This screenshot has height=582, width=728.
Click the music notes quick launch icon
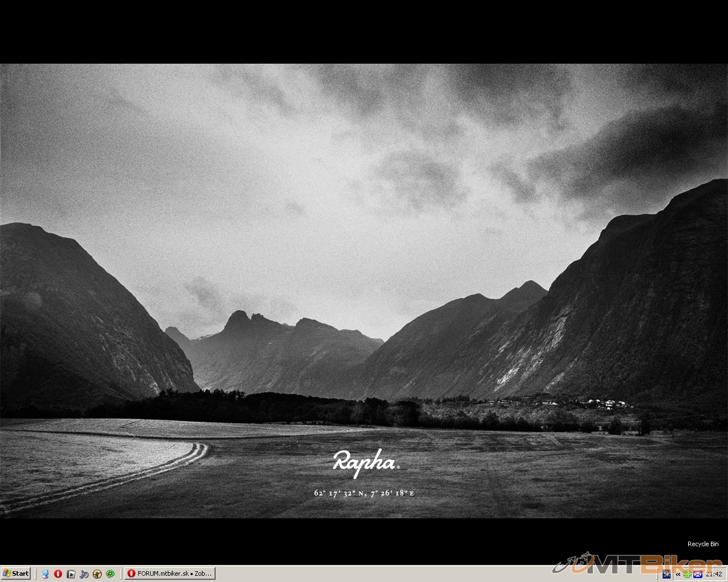(x=84, y=574)
